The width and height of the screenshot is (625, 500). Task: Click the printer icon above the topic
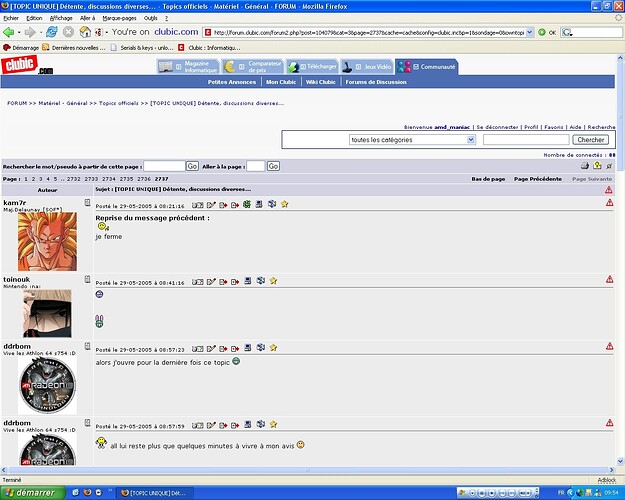coord(585,165)
